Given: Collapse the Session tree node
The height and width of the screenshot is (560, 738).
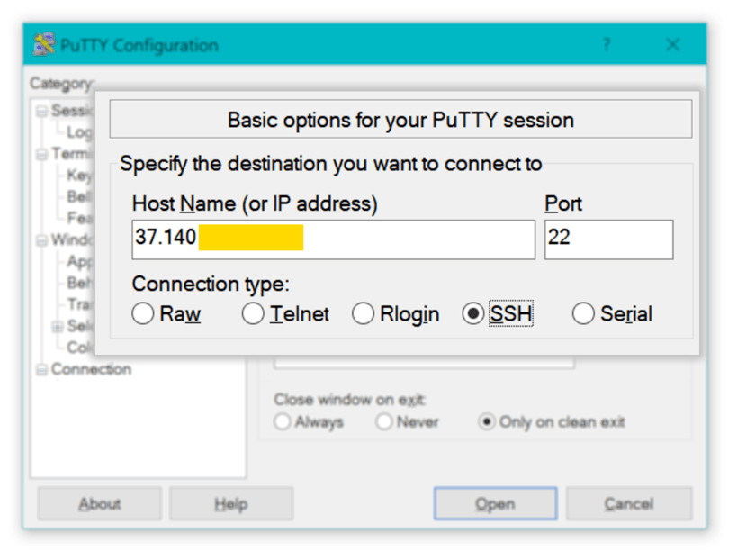Looking at the screenshot, I should pos(41,111).
